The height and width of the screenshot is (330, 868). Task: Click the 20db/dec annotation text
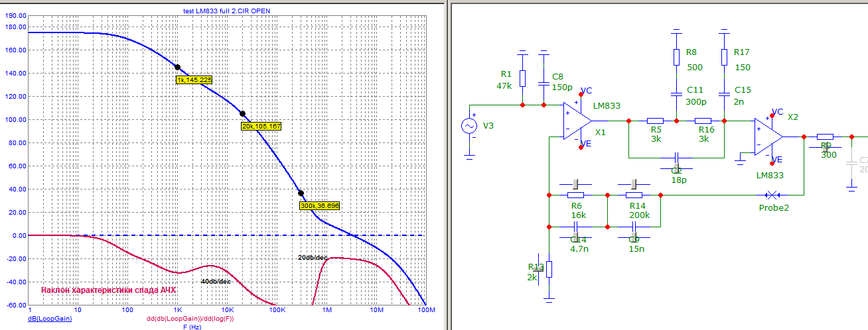(313, 258)
